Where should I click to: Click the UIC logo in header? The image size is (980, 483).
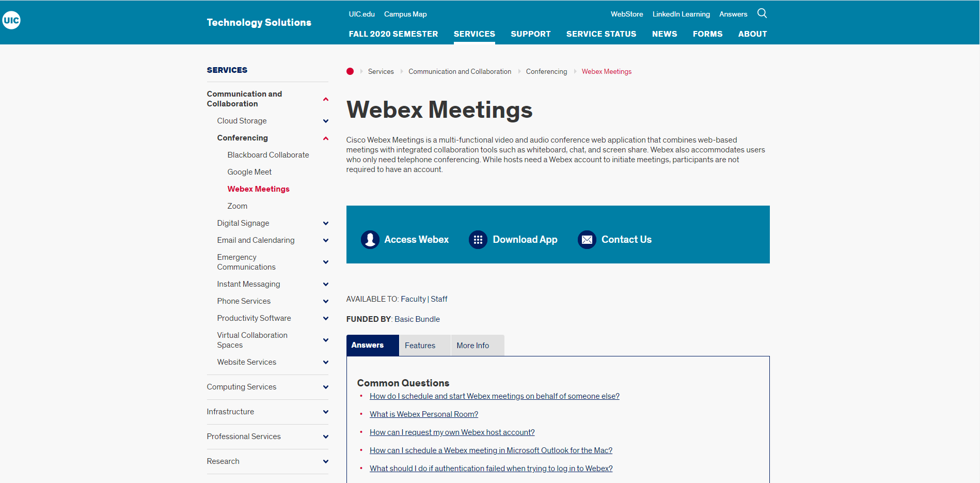click(x=11, y=20)
